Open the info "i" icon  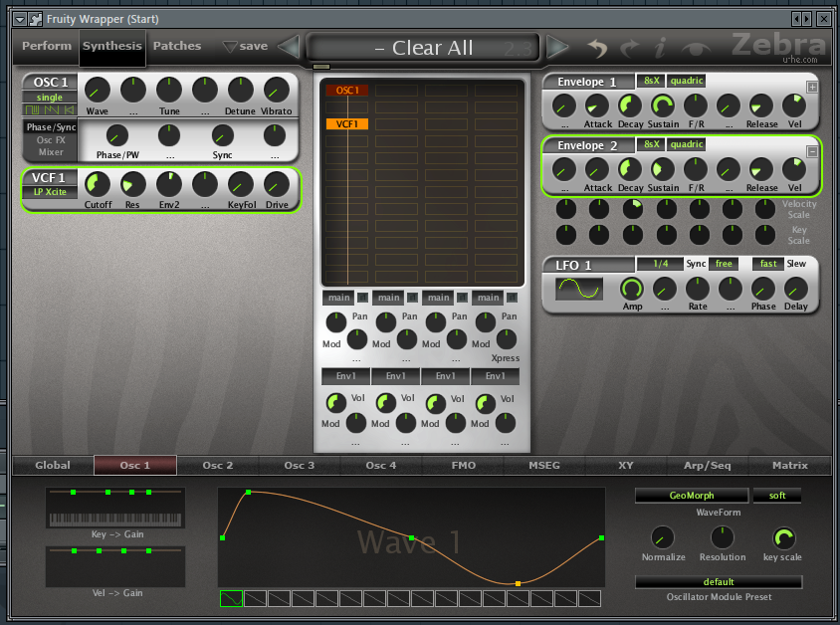(x=660, y=48)
